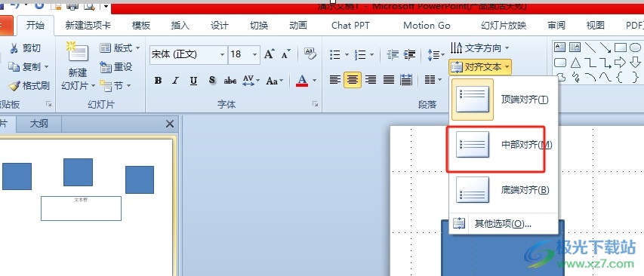Decrease font size with the small A button
This screenshot has height=276, width=644.
click(x=285, y=54)
